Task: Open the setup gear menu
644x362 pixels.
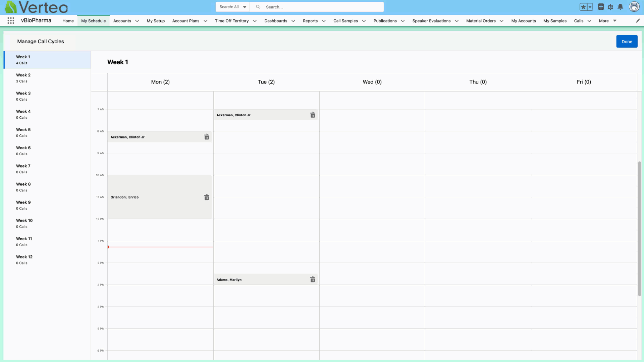Action: point(610,7)
